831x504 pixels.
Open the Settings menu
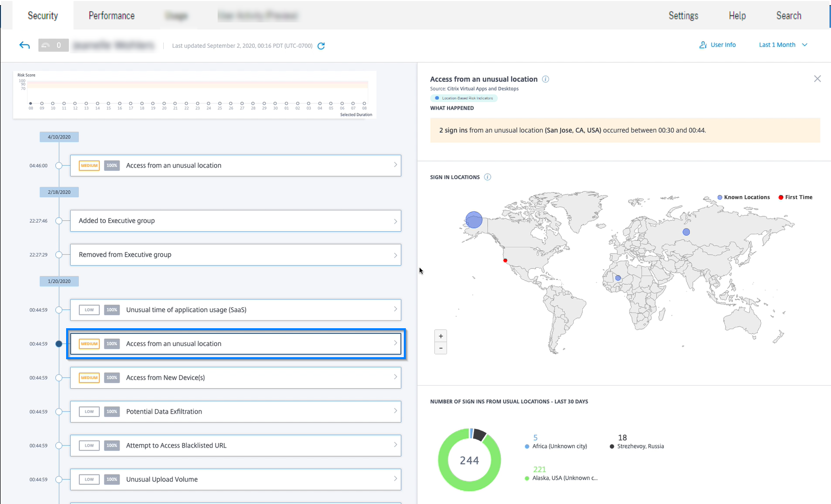click(683, 16)
